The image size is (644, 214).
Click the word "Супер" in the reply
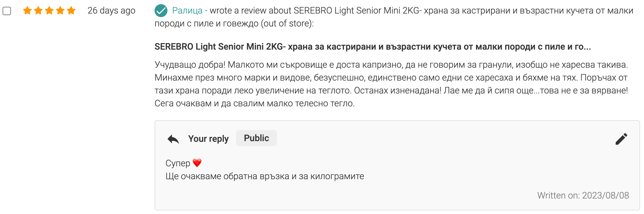178,163
